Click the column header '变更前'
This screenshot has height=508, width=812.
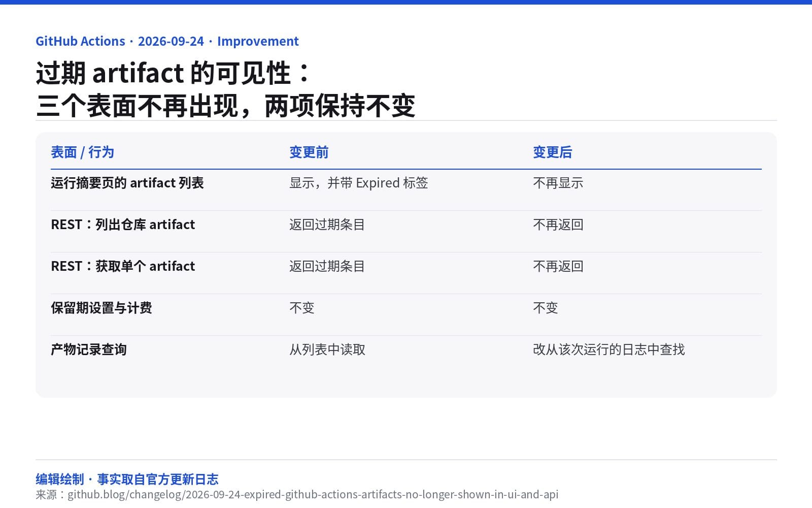[309, 152]
